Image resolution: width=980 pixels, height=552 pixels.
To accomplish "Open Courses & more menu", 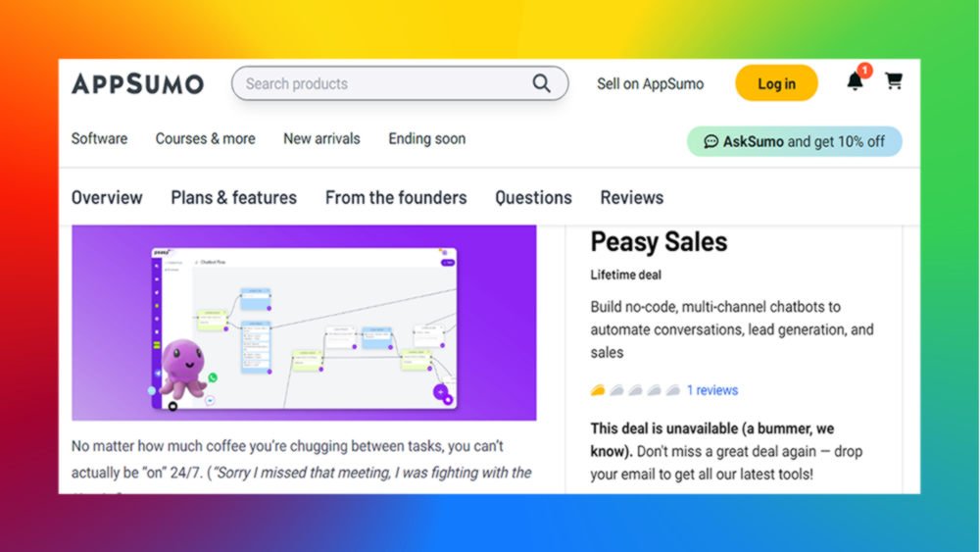I will click(x=206, y=139).
